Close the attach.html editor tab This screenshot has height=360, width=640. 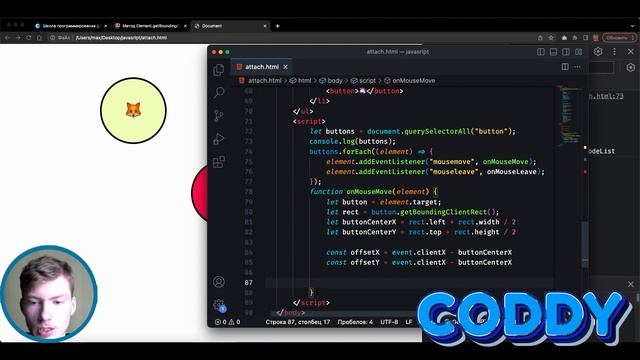tap(285, 67)
